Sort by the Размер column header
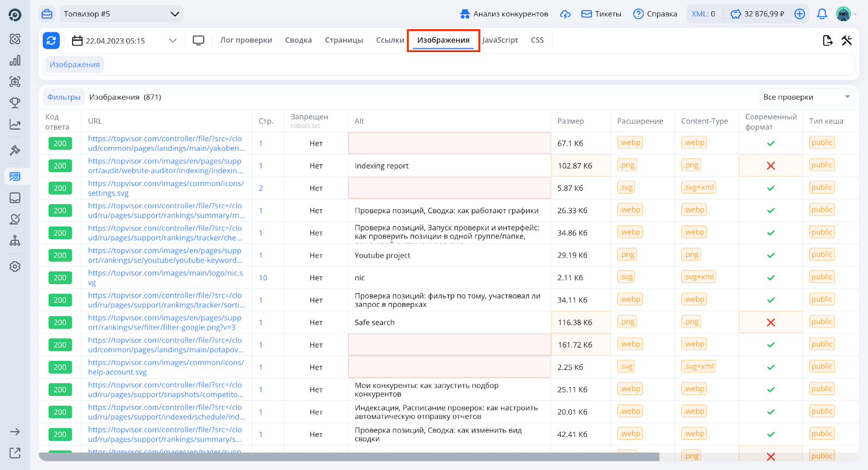This screenshot has width=868, height=470. pyautogui.click(x=571, y=121)
